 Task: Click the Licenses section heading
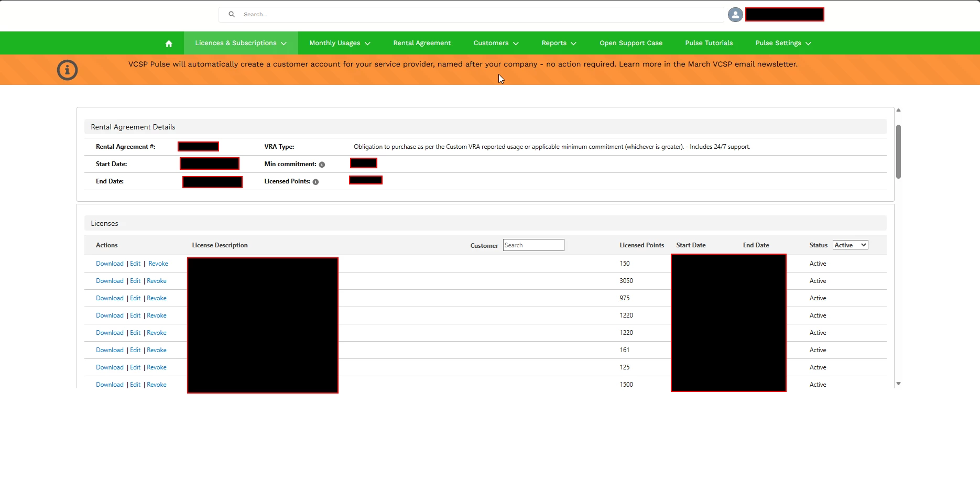(x=104, y=223)
